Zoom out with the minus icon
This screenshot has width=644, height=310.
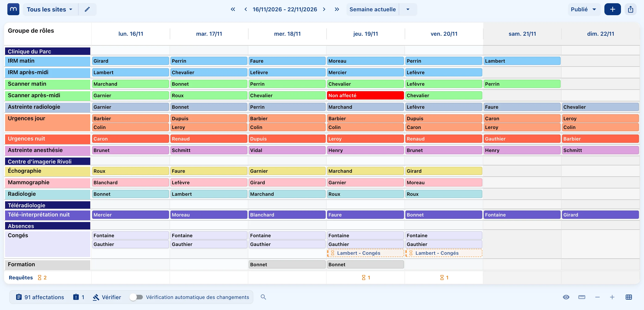tap(597, 297)
